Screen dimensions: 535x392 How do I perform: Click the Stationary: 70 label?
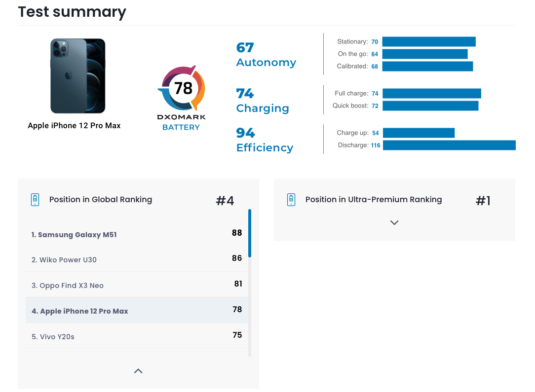pyautogui.click(x=358, y=41)
